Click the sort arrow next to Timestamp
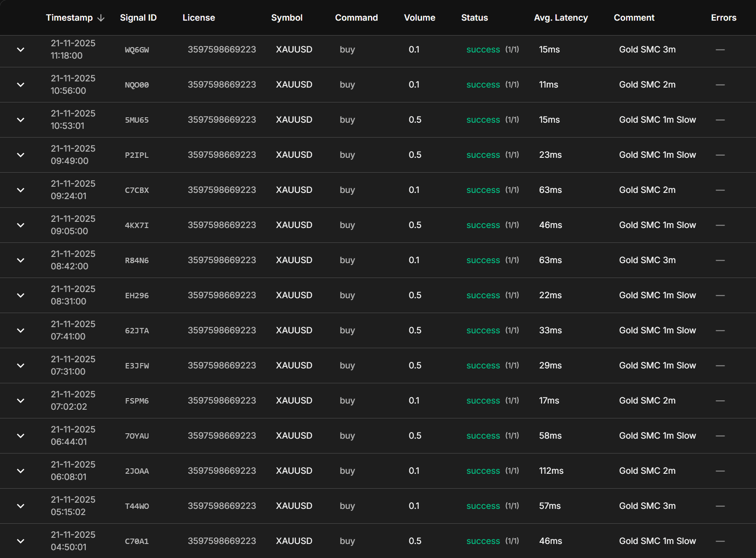The image size is (756, 558). [x=101, y=18]
